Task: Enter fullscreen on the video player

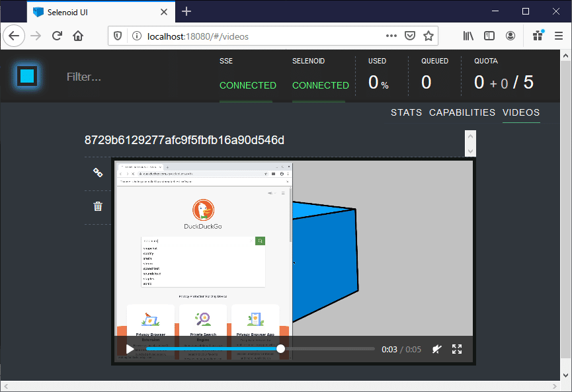Action: (x=457, y=349)
